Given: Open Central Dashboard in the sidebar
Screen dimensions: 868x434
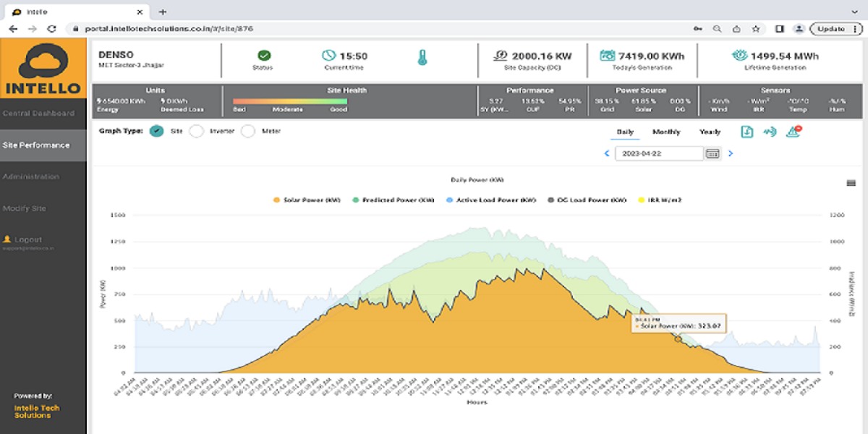Looking at the screenshot, I should click(x=43, y=114).
